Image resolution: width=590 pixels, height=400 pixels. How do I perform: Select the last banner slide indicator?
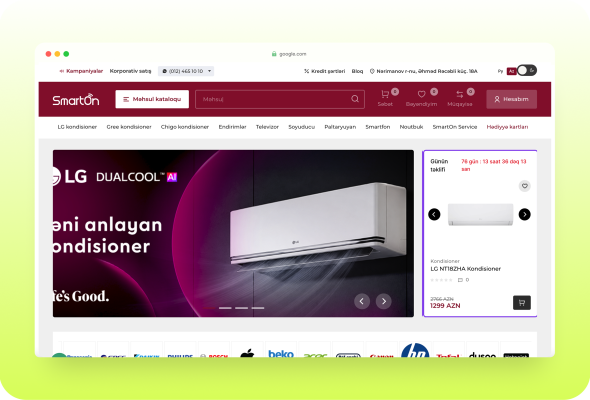[258, 308]
